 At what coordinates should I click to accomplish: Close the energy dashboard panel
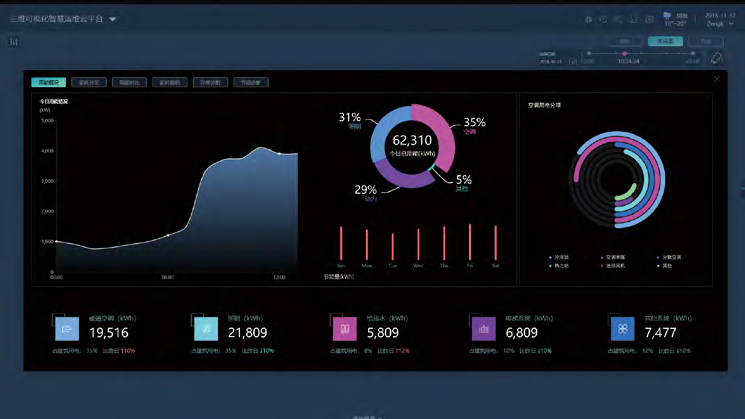(716, 79)
